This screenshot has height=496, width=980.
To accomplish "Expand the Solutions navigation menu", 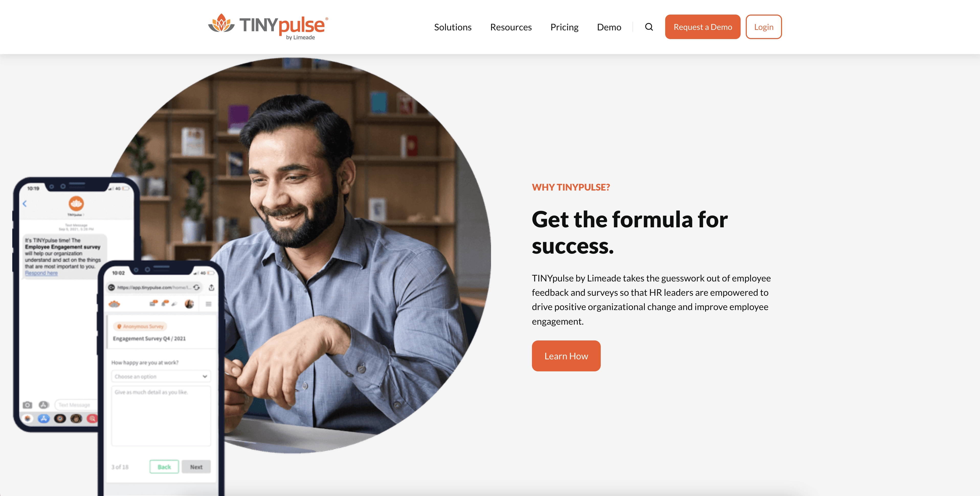I will [x=452, y=27].
